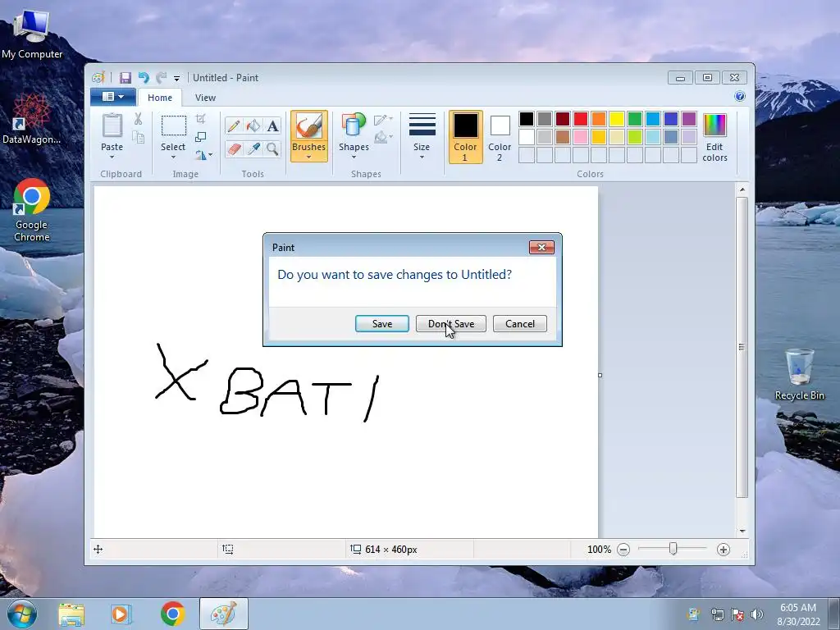Screen dimensions: 840x630
Task: Click the Edit colors rainbow icon
Action: tap(714, 126)
